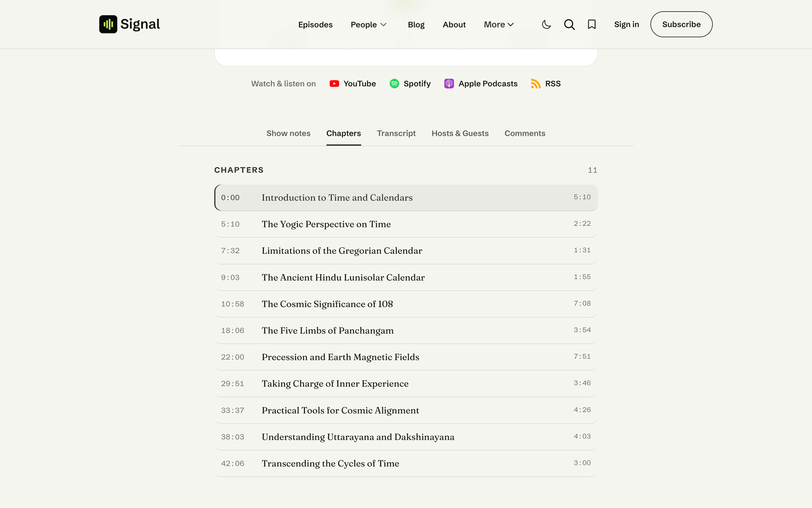Image resolution: width=812 pixels, height=508 pixels.
Task: Expand the People dropdown menu
Action: (x=368, y=25)
